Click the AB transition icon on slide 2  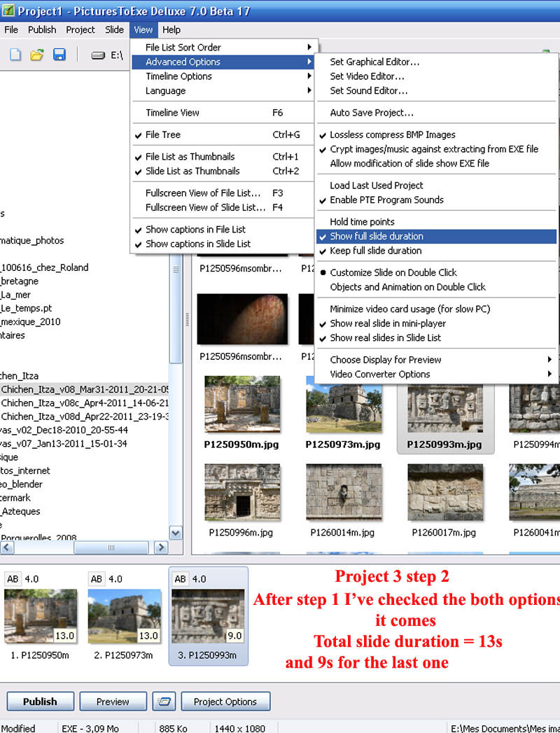(x=97, y=579)
